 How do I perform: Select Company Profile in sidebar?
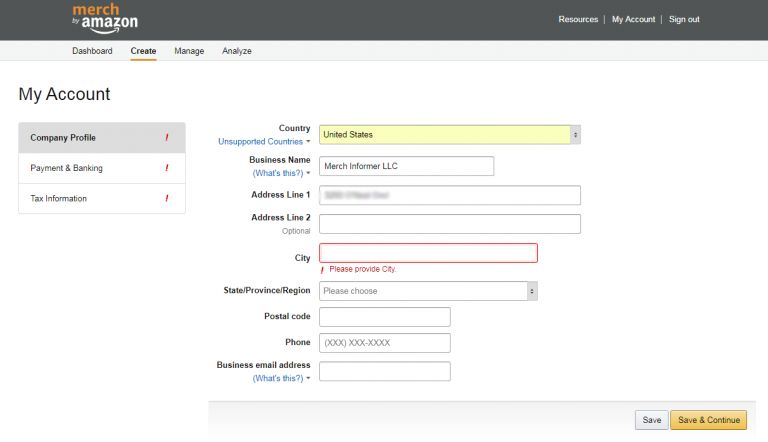63,137
